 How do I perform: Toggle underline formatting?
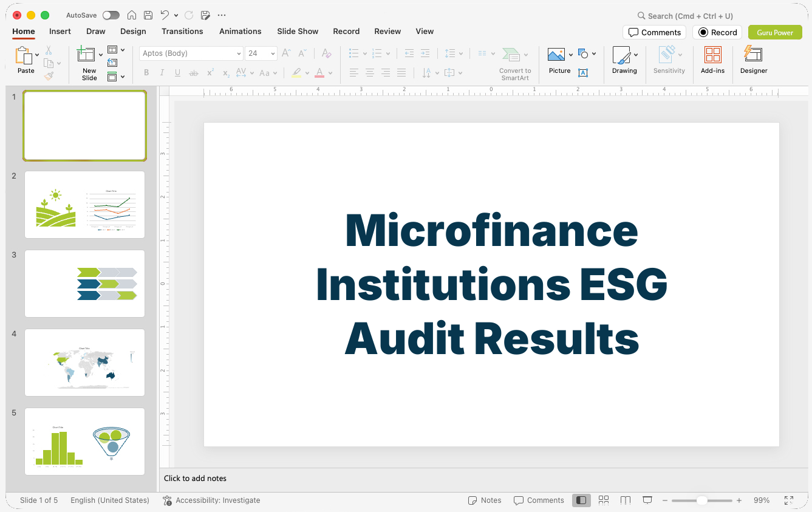pyautogui.click(x=177, y=73)
